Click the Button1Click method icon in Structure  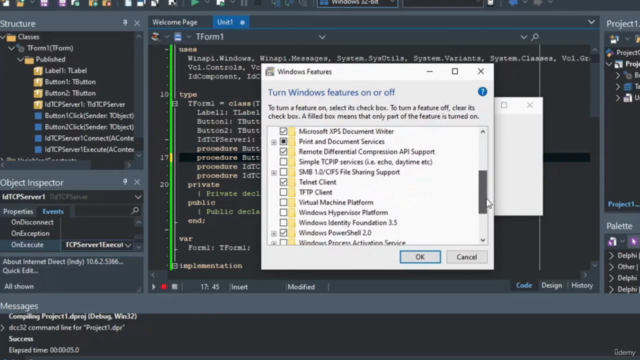[x=38, y=116]
